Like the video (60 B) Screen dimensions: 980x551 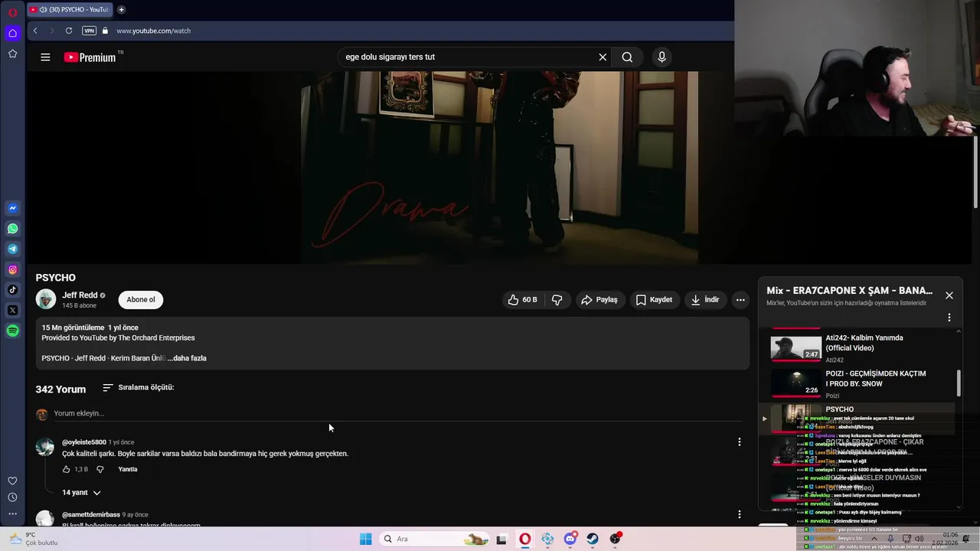click(x=522, y=299)
